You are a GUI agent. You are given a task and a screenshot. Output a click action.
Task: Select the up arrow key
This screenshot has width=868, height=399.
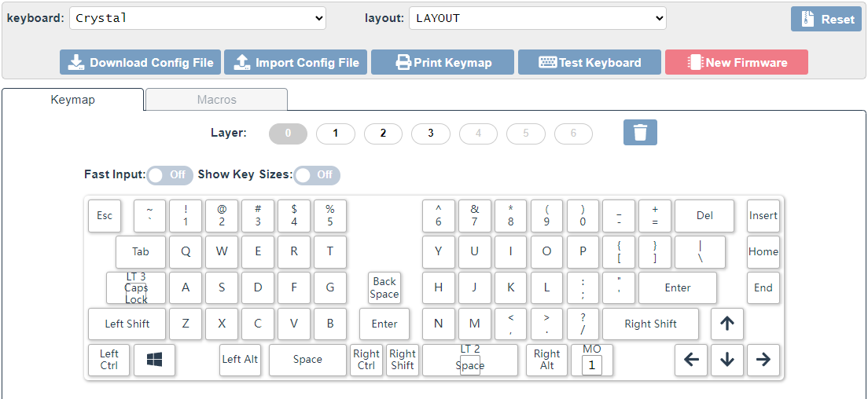pyautogui.click(x=727, y=324)
